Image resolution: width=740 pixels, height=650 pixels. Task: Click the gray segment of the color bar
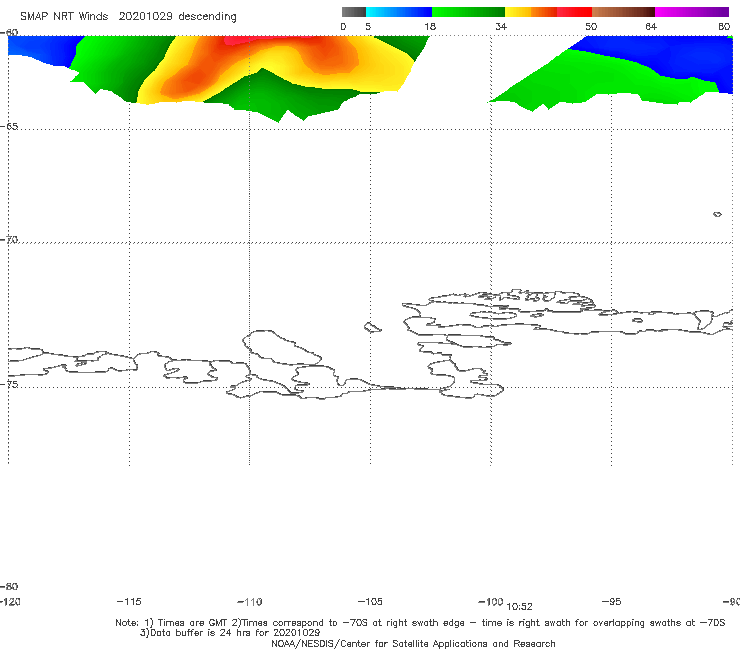(x=354, y=12)
